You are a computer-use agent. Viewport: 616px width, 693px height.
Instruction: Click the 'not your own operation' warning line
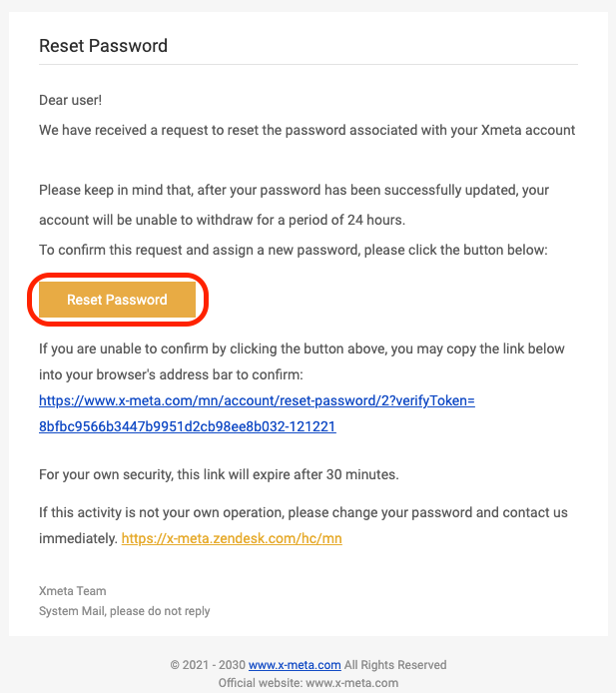(x=304, y=512)
